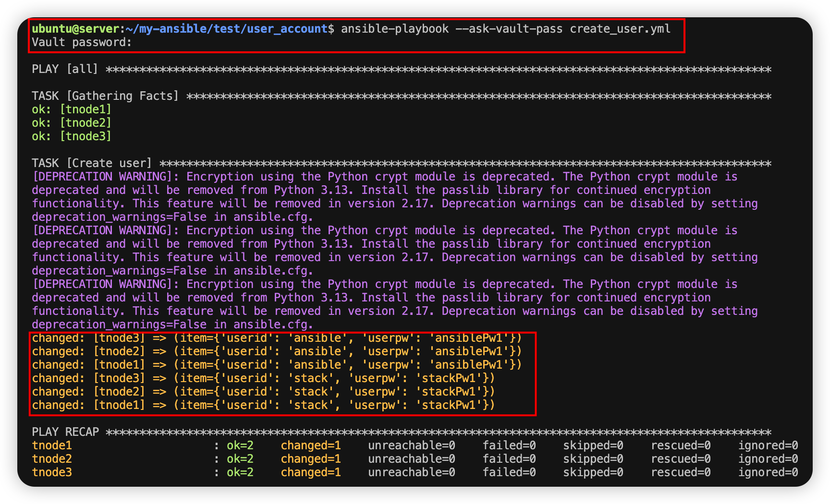The image size is (830, 504).
Task: Click the 'ok: [tnode1]' line
Action: click(72, 109)
